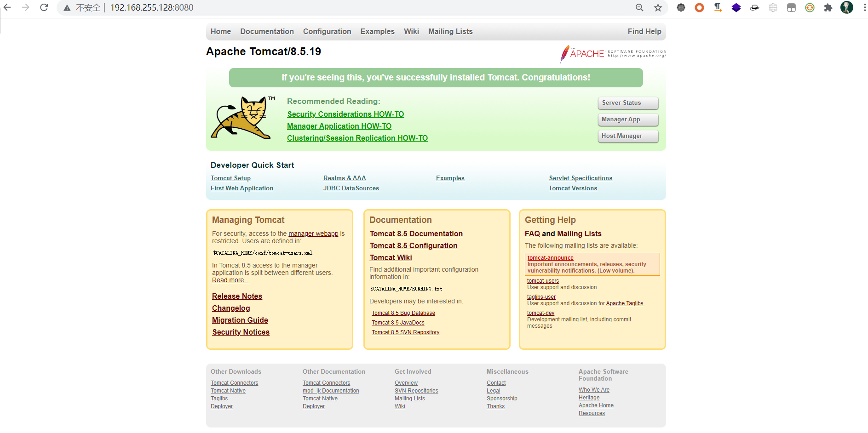The height and width of the screenshot is (433, 868).
Task: Open zoom magnifier icon in address bar
Action: click(x=639, y=7)
